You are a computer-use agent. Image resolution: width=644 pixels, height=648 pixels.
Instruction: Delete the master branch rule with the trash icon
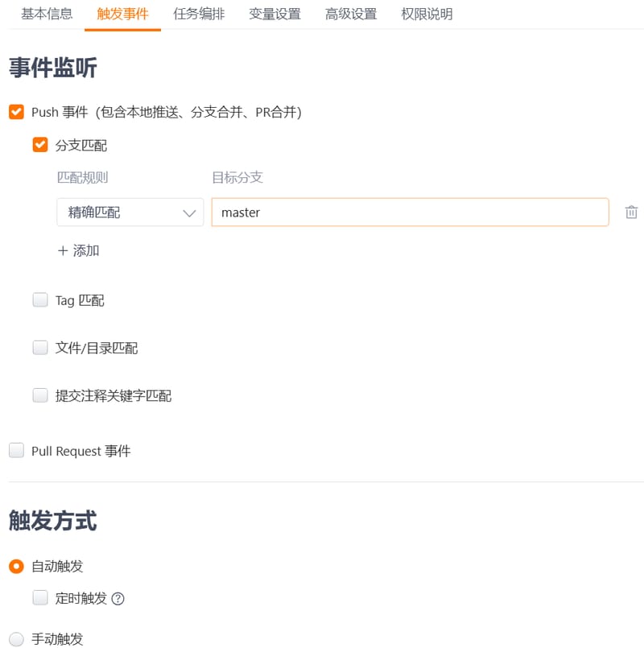point(631,212)
